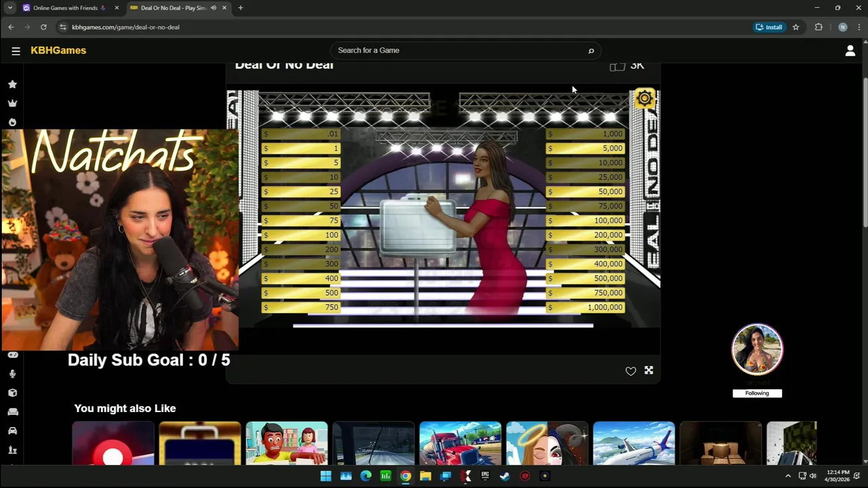Click the user account profile icon
868x488 pixels.
pos(850,51)
